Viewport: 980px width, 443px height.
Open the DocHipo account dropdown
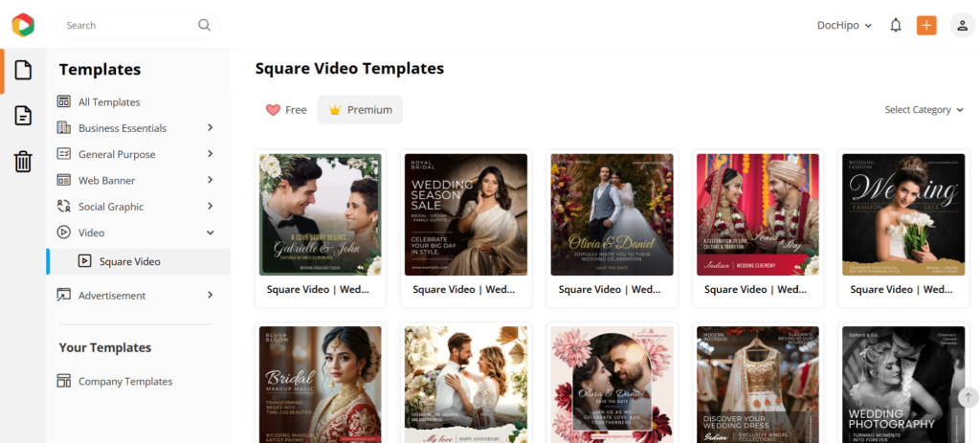click(844, 26)
